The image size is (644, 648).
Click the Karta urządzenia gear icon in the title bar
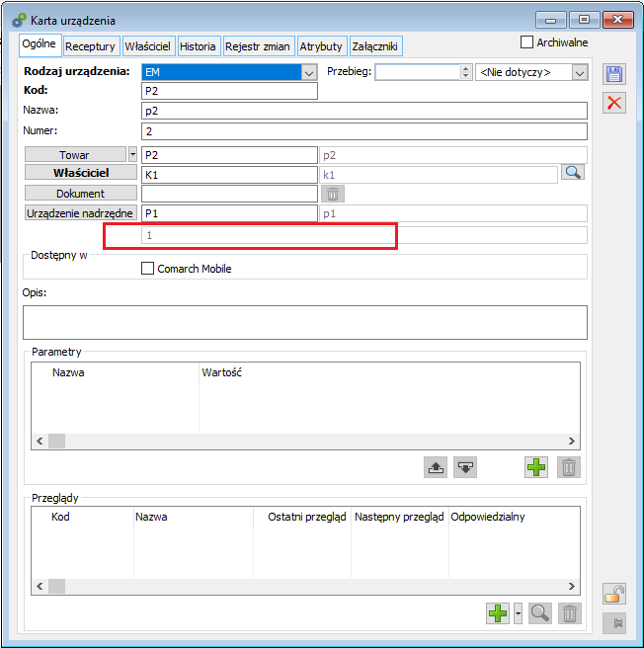tap(18, 20)
